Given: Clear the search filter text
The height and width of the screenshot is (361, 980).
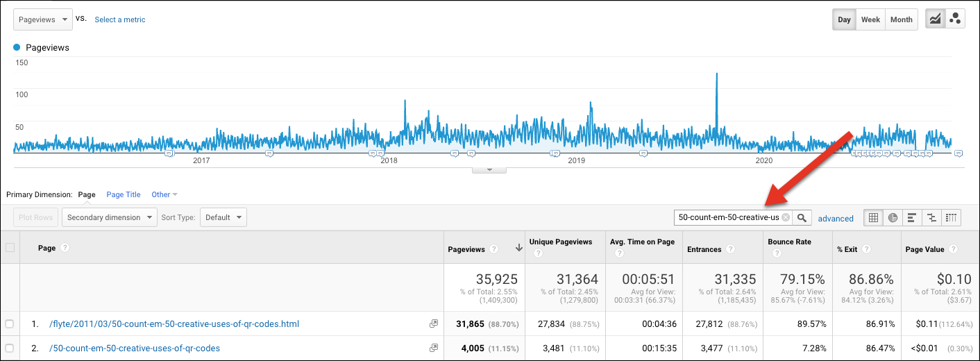Looking at the screenshot, I should click(786, 217).
